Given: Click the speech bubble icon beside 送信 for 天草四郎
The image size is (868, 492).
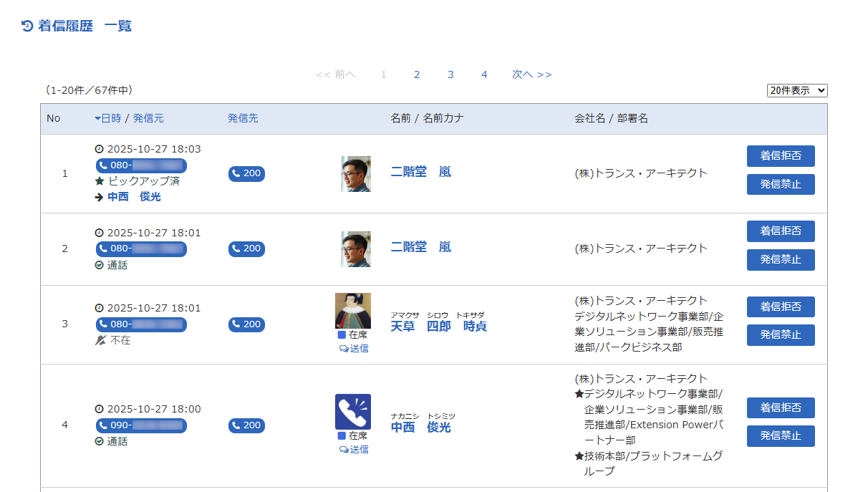Looking at the screenshot, I should (344, 349).
